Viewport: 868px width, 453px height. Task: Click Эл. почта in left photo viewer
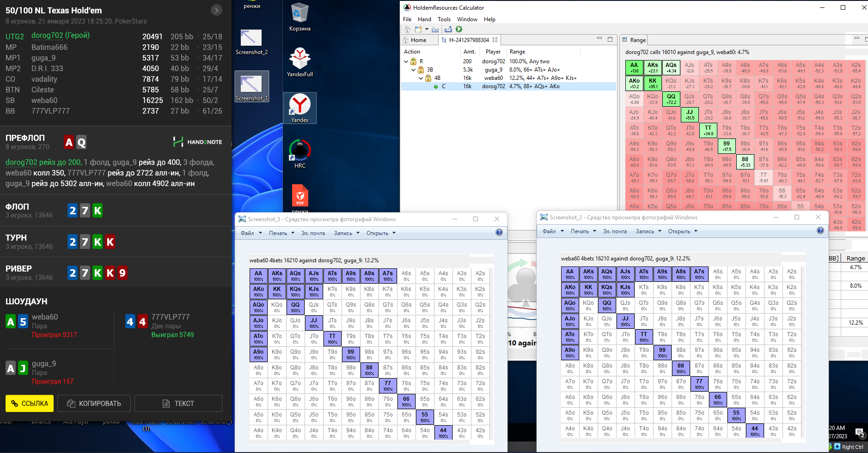pos(313,233)
